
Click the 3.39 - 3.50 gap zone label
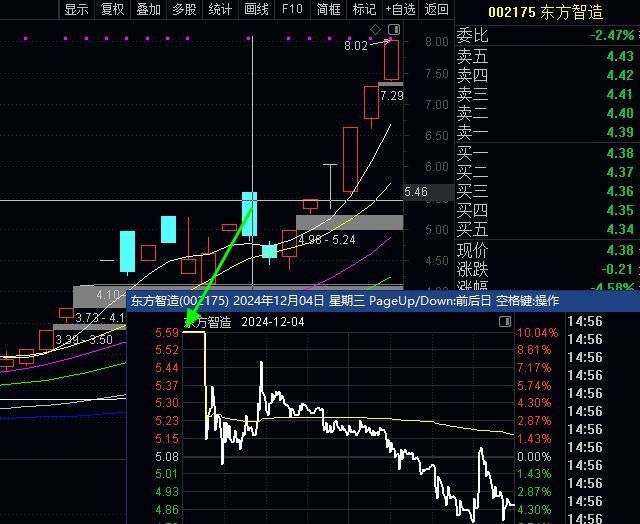tap(84, 340)
